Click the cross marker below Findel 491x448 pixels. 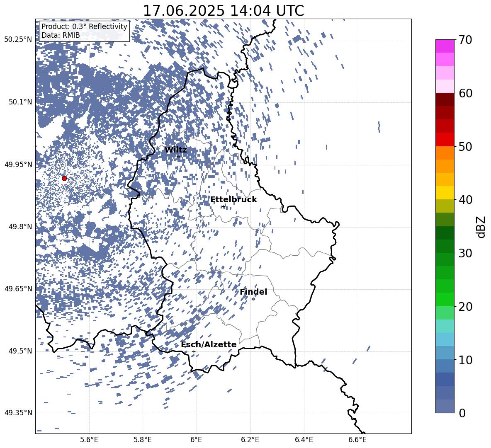[x=253, y=299]
